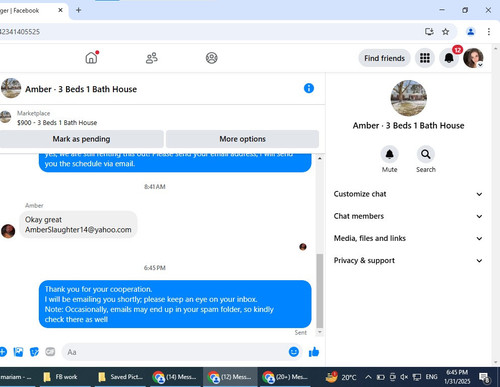Screen dimensions: 500x387
Task: Click Find friends button
Action: [384, 58]
